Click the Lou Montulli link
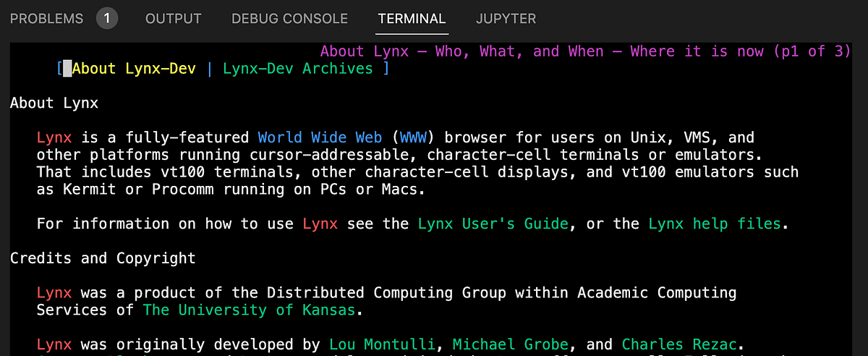The height and width of the screenshot is (356, 868). 382,344
